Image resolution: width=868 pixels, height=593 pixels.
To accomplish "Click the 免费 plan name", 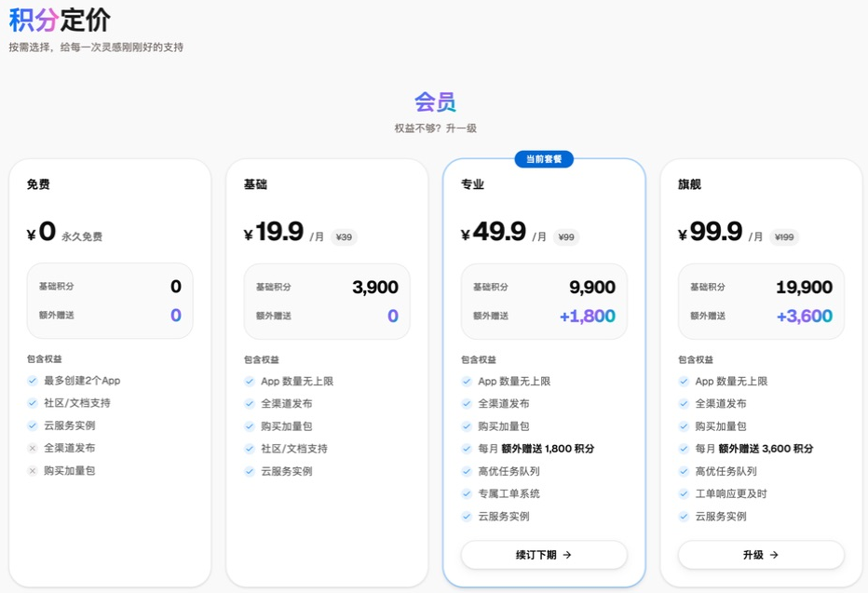I will pos(38,184).
